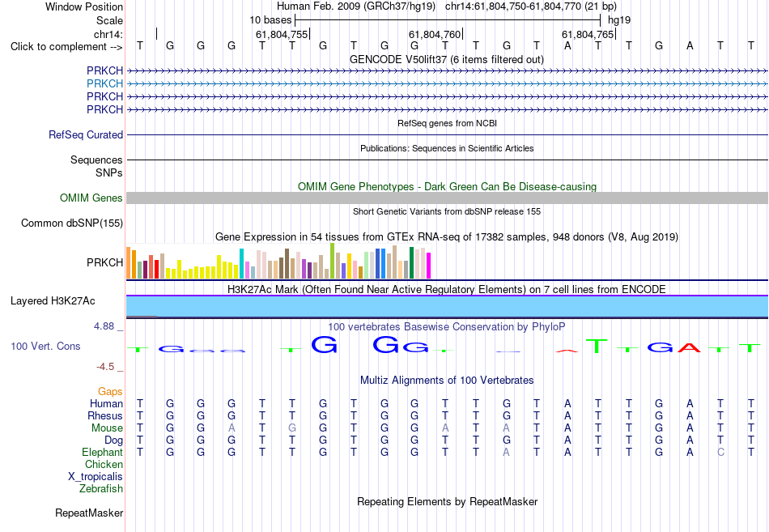This screenshot has height=532, width=769.
Task: Click PRKCH label beside GTEx expression bars
Action: click(105, 262)
